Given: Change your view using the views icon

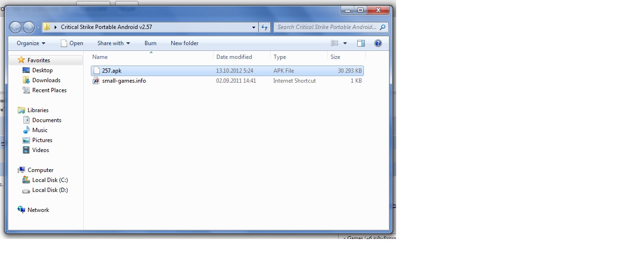Looking at the screenshot, I should coord(335,43).
